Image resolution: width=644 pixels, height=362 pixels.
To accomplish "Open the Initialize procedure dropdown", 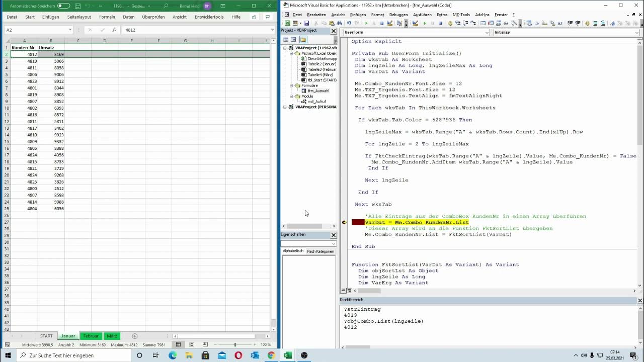I will pyautogui.click(x=637, y=32).
